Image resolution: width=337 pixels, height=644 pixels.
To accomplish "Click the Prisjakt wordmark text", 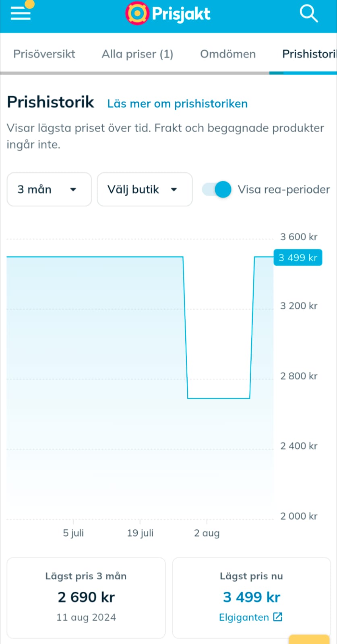I will 181,14.
